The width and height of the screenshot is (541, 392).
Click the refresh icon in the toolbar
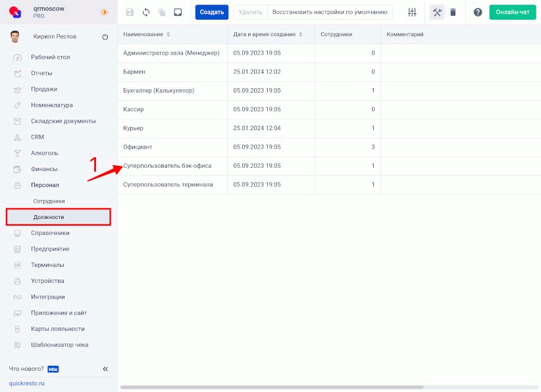146,12
